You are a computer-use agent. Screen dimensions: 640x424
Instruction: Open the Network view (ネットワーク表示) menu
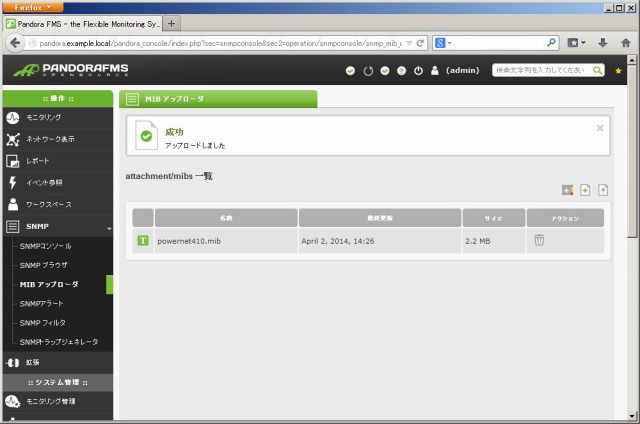coord(58,139)
